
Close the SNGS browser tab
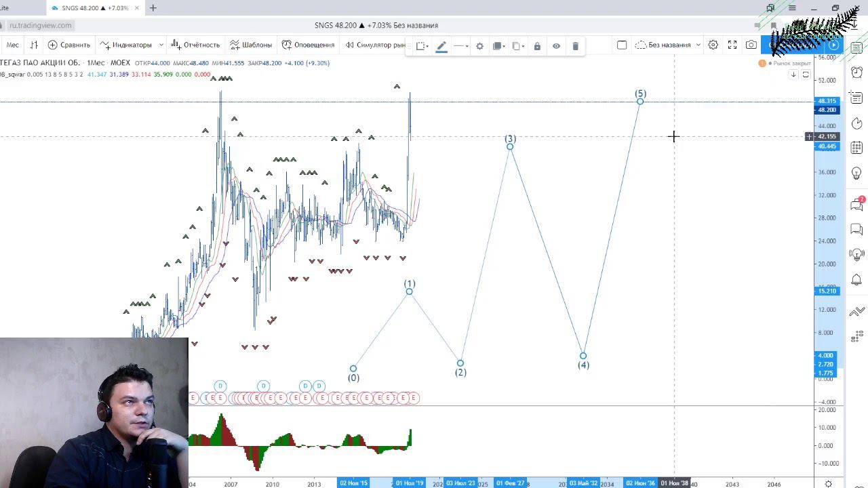pos(137,8)
